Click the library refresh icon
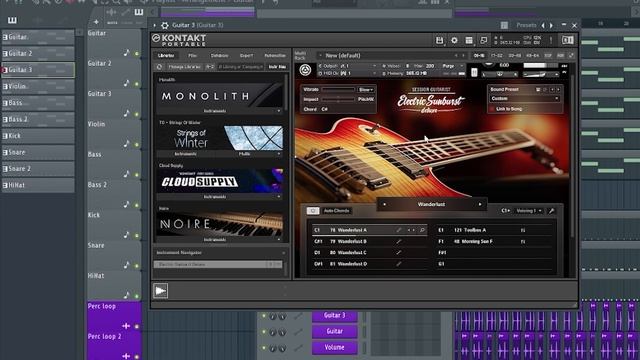 (160, 67)
